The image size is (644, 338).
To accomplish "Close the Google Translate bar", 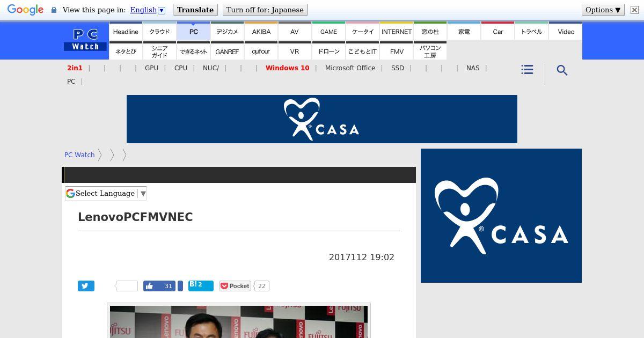I will click(x=634, y=10).
